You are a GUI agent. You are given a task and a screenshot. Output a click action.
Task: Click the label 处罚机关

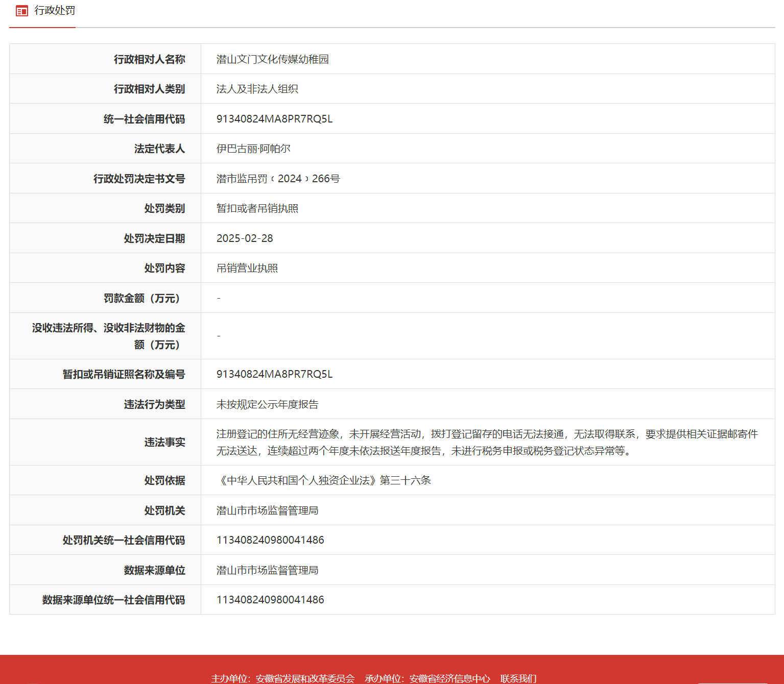[x=165, y=510]
